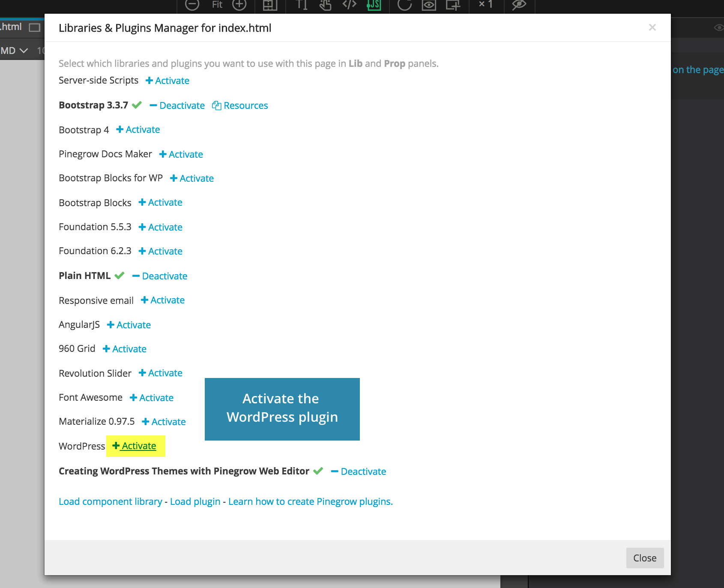The height and width of the screenshot is (588, 724).
Task: Activate 960 Grid
Action: tap(125, 349)
